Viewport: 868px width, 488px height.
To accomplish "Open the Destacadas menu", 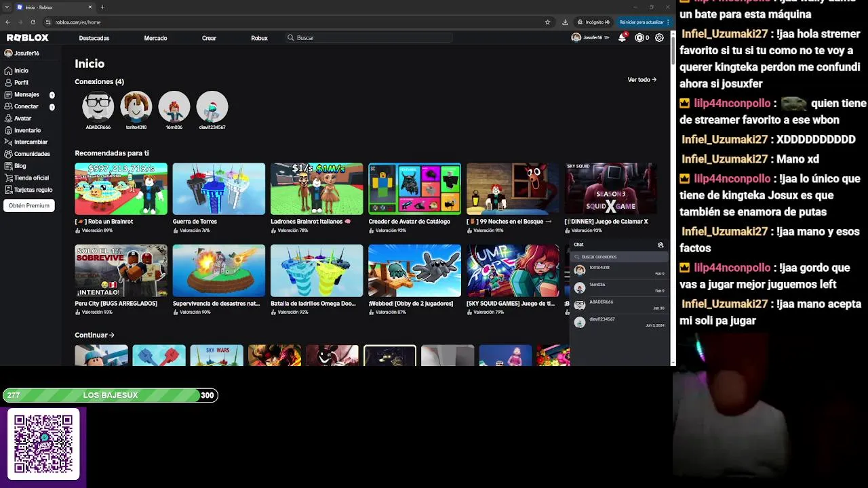I will point(94,38).
